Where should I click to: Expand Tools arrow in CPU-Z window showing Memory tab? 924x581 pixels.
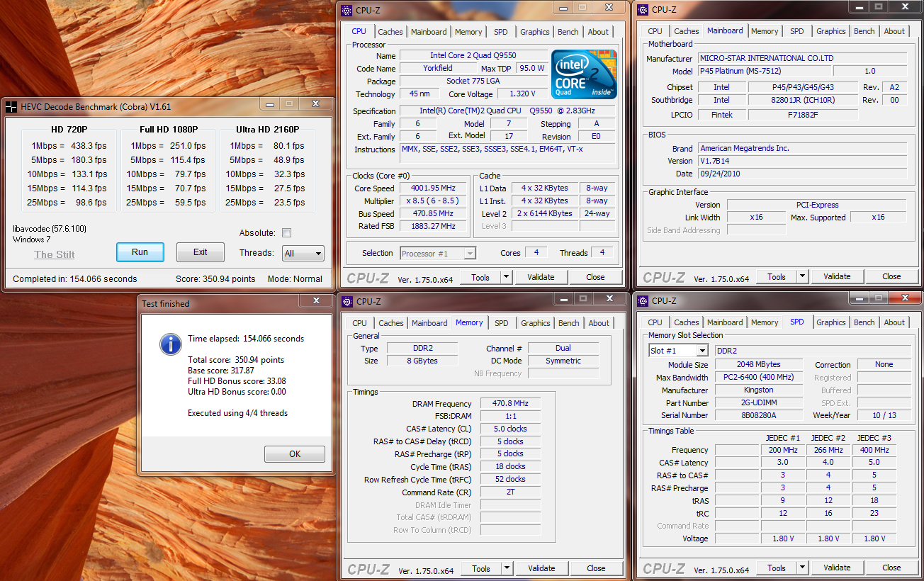[x=507, y=568]
